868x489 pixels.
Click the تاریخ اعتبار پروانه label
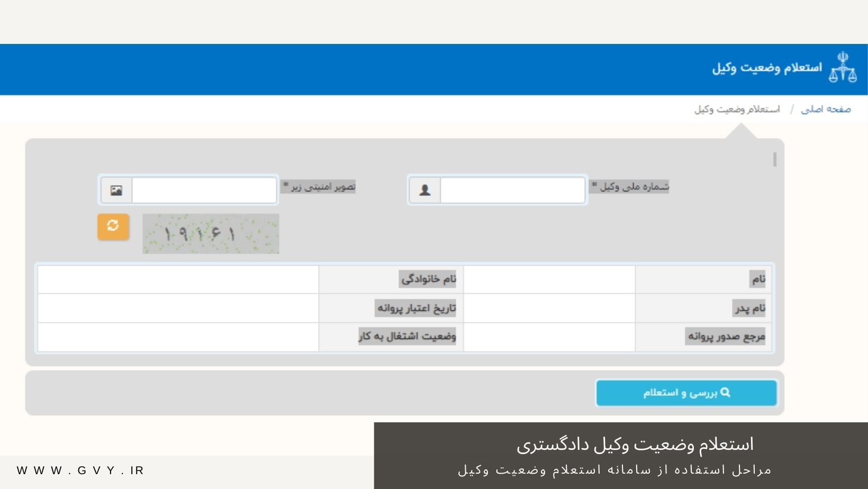415,308
